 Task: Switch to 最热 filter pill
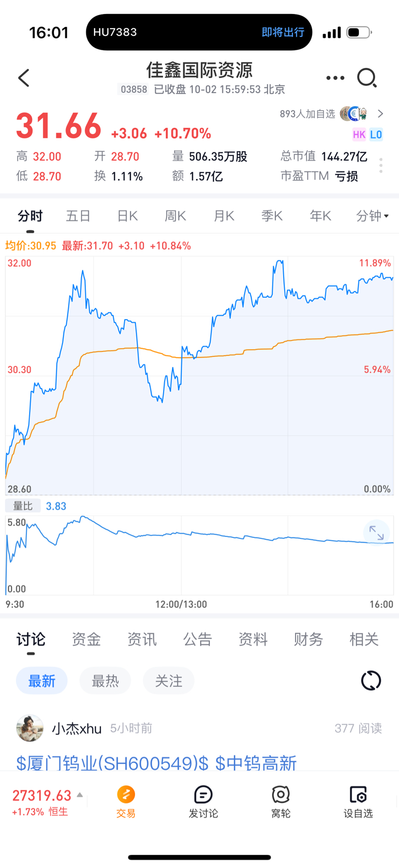pos(105,681)
